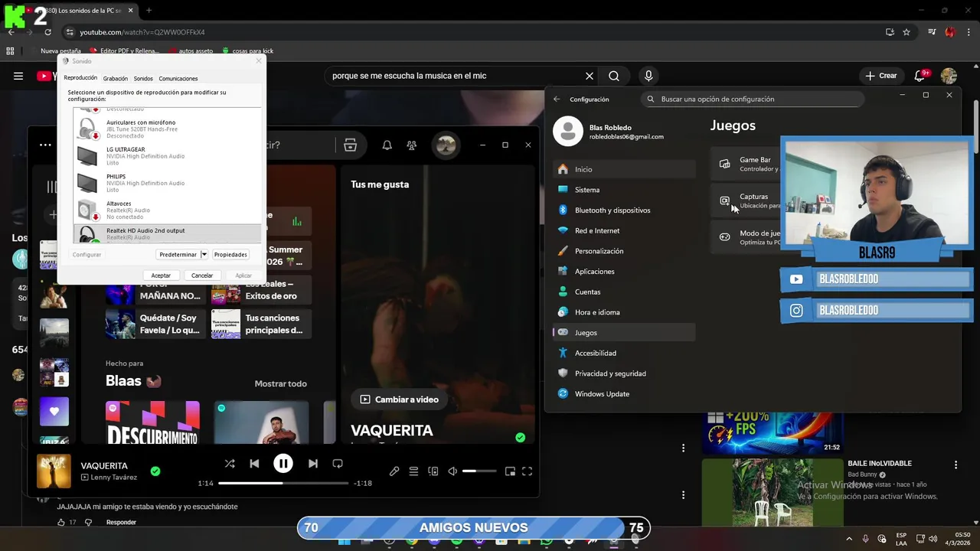The image size is (980, 551).
Task: Start YouTube voice search microphone
Action: 648,76
